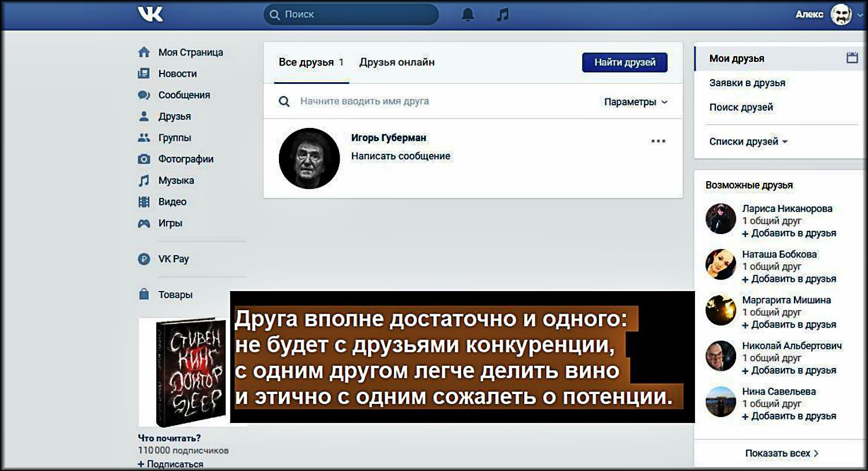
Task: Click the VK logo in header
Action: coord(150,14)
